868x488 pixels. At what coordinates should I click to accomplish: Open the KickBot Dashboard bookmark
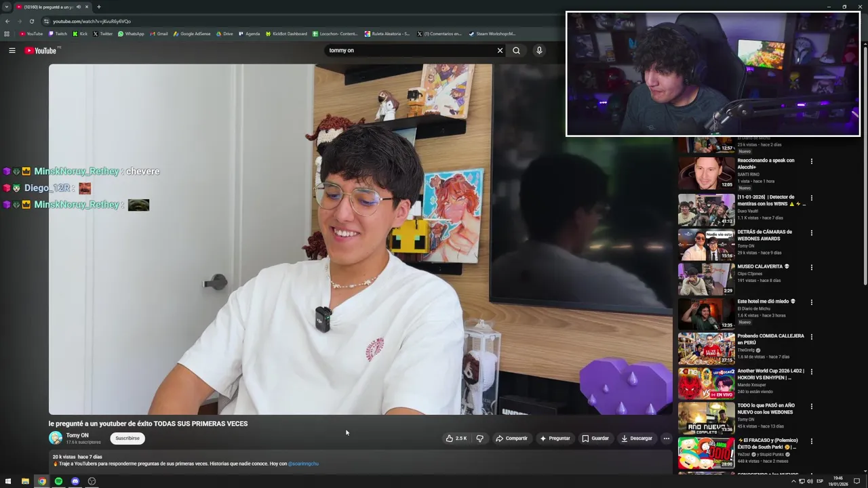coord(286,34)
